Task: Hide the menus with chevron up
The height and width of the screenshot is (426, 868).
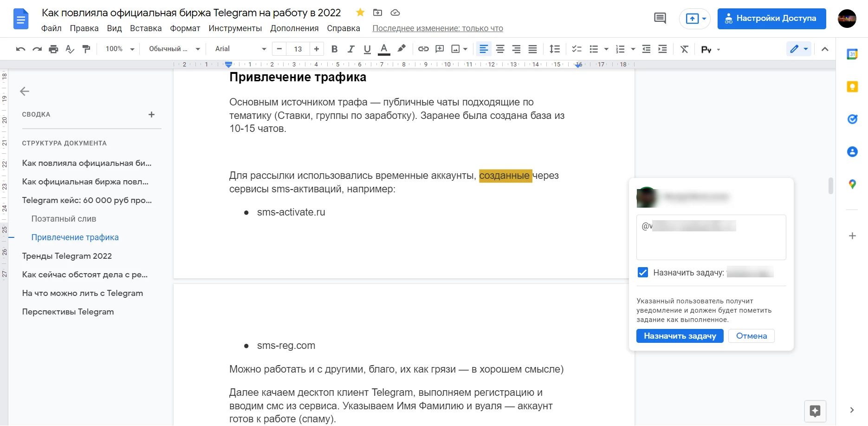Action: (825, 49)
